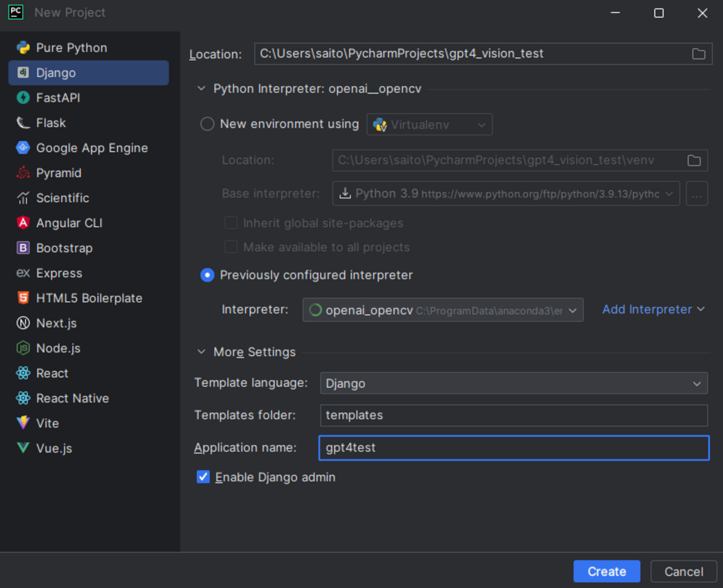Click the Virtualenv python icon
Screen dimensions: 723x588
(380, 125)
